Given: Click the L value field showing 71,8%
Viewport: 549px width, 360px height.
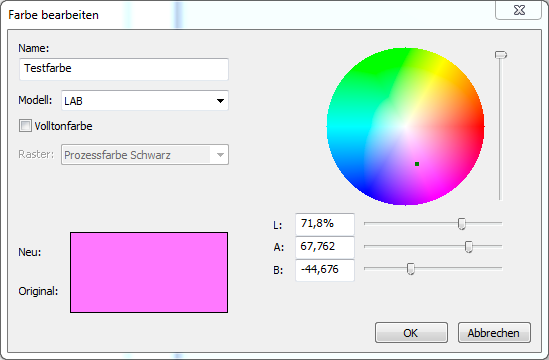Looking at the screenshot, I should 325,224.
